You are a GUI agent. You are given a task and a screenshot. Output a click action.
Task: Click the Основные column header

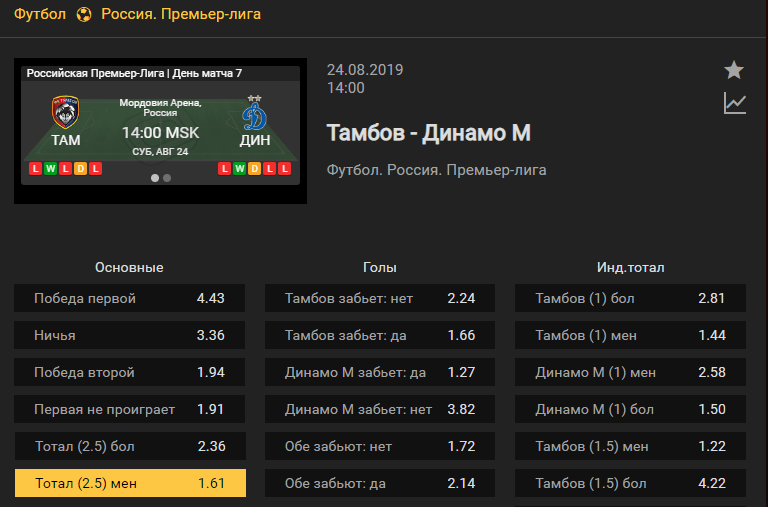129,267
